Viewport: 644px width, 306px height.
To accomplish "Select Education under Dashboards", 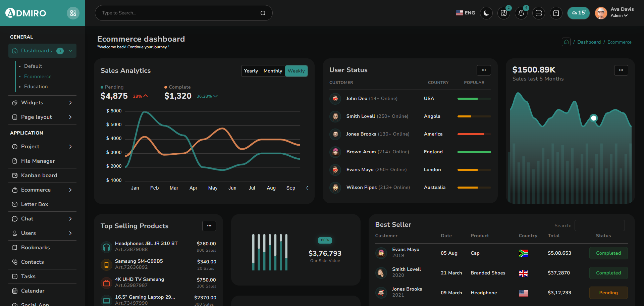I will click(x=36, y=87).
